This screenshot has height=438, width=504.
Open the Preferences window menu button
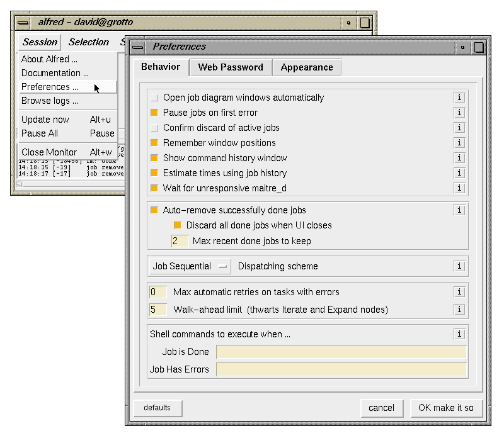(x=137, y=47)
